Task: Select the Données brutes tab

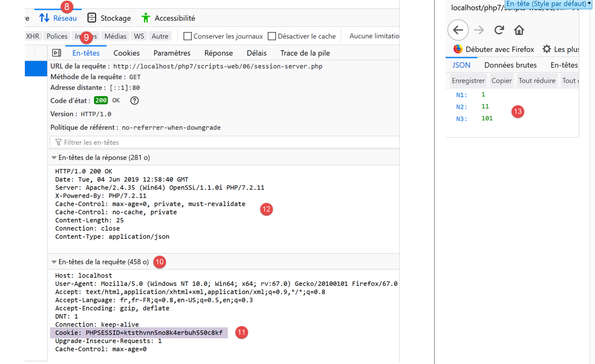Action: coord(510,65)
